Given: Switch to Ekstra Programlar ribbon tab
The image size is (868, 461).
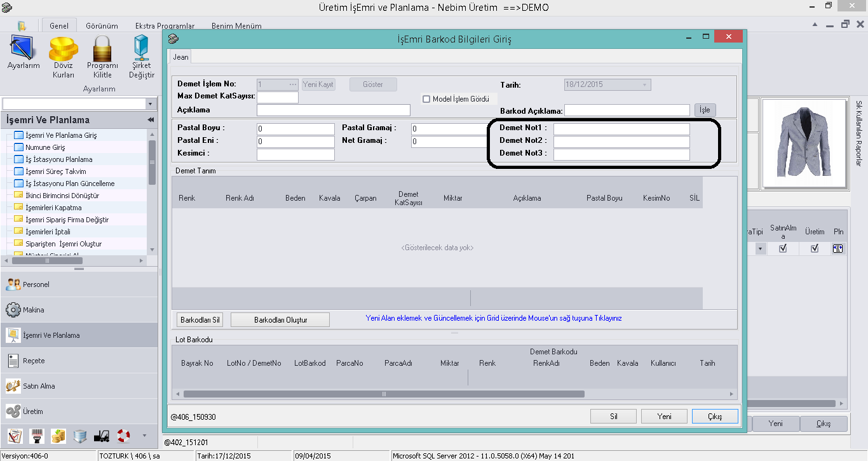Looking at the screenshot, I should (x=165, y=26).
